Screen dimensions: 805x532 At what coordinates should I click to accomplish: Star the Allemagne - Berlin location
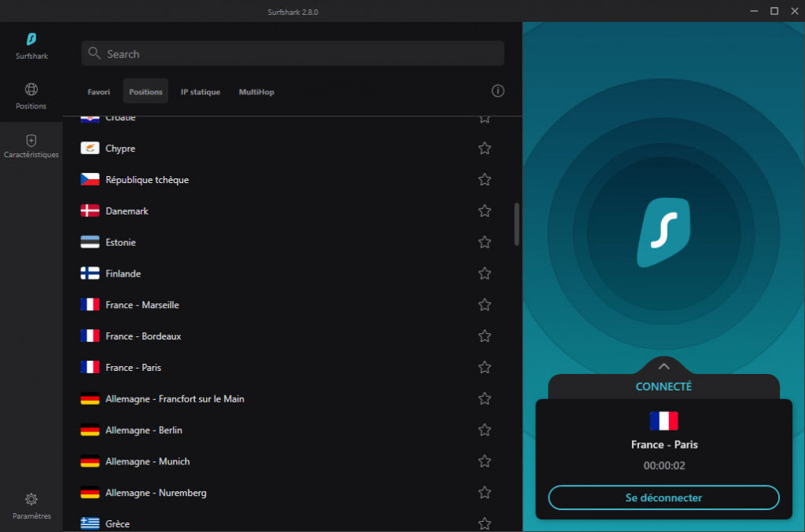(x=484, y=430)
